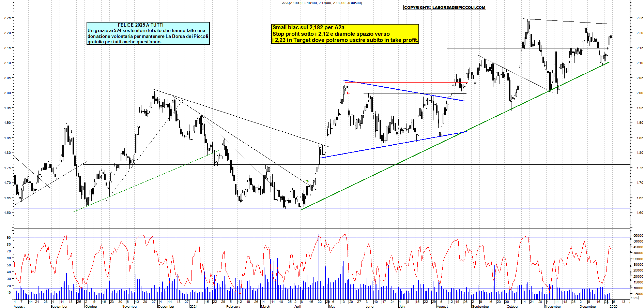Viewport: 644px width, 308px height.
Task: Click the 'March' month label
Action: [265, 306]
